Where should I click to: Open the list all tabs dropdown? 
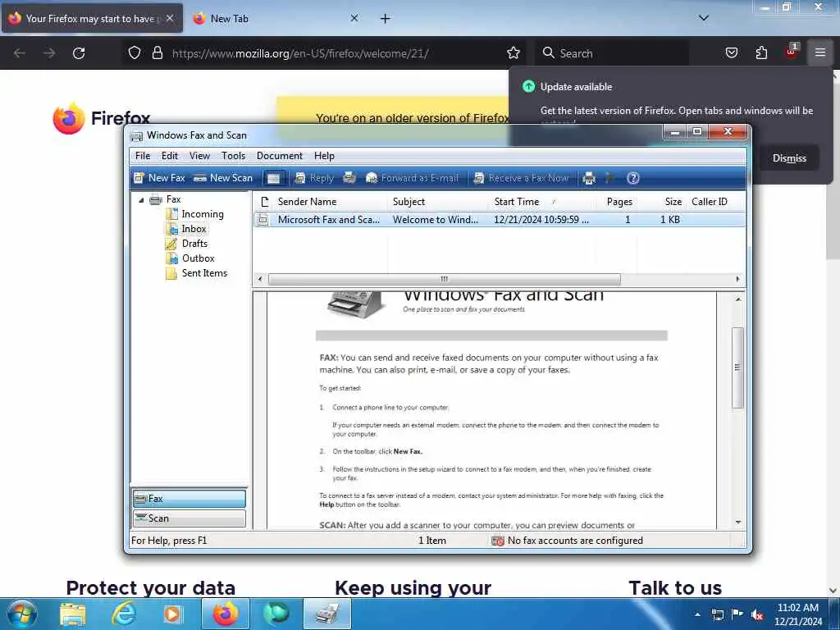(x=703, y=18)
